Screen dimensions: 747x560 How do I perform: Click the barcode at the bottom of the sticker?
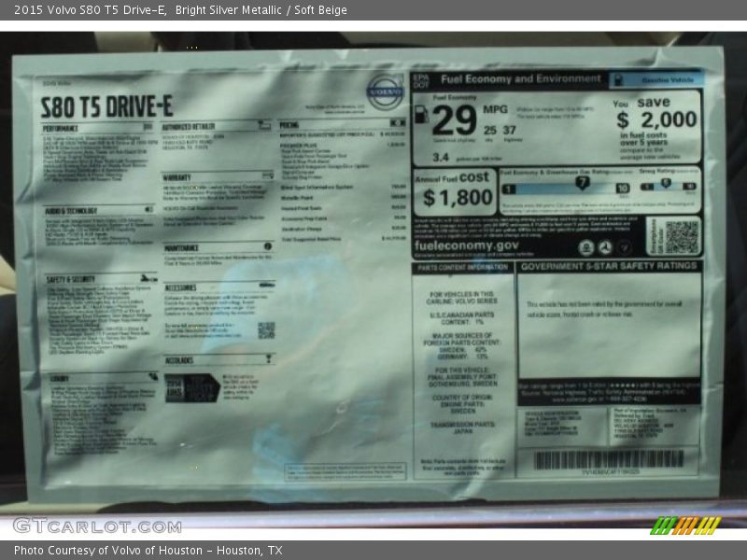[x=609, y=459]
